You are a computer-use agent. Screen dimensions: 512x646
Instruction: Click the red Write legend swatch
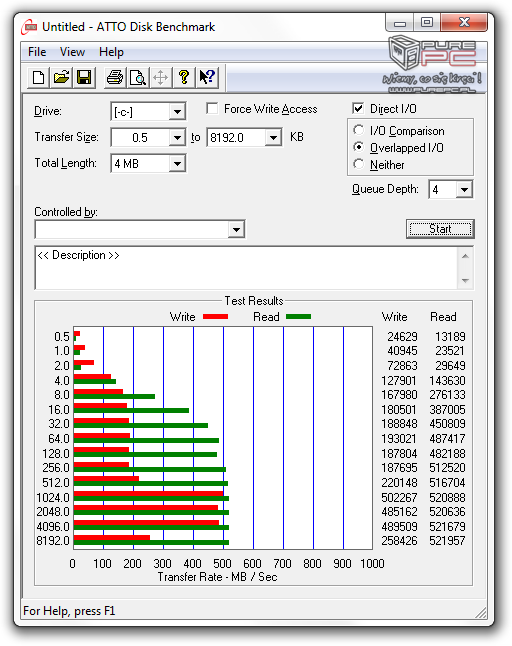pyautogui.click(x=215, y=316)
